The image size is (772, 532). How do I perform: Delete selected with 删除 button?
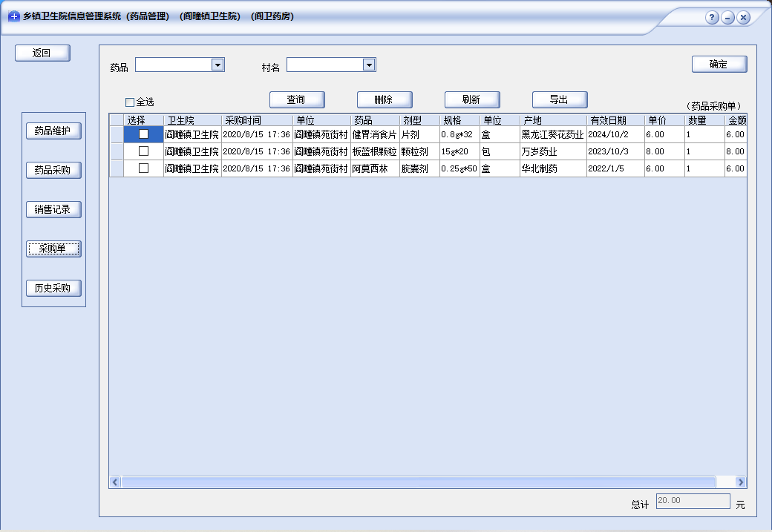[385, 99]
